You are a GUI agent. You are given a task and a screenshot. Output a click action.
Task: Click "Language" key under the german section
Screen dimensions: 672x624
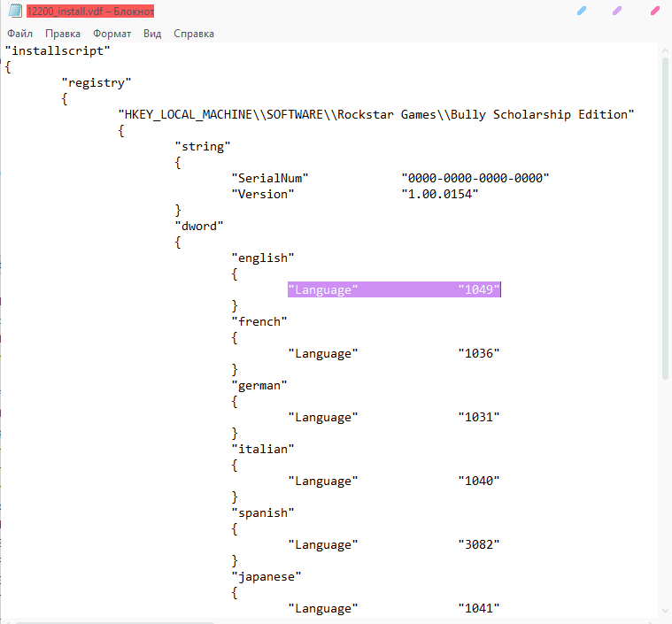point(322,417)
